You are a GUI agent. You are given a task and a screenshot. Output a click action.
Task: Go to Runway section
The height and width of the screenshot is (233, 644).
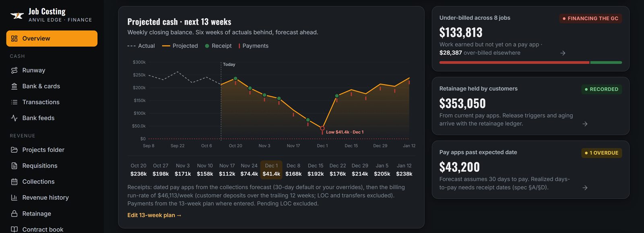click(x=52, y=70)
